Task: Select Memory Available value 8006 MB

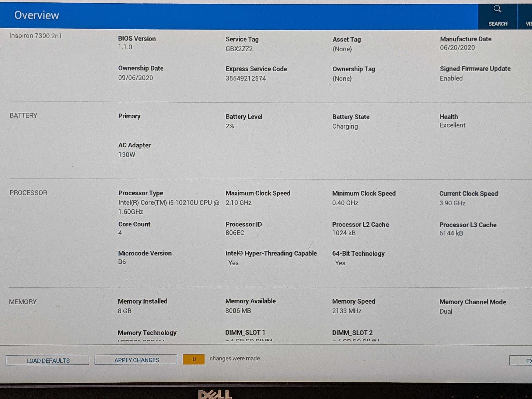Action: pyautogui.click(x=238, y=311)
